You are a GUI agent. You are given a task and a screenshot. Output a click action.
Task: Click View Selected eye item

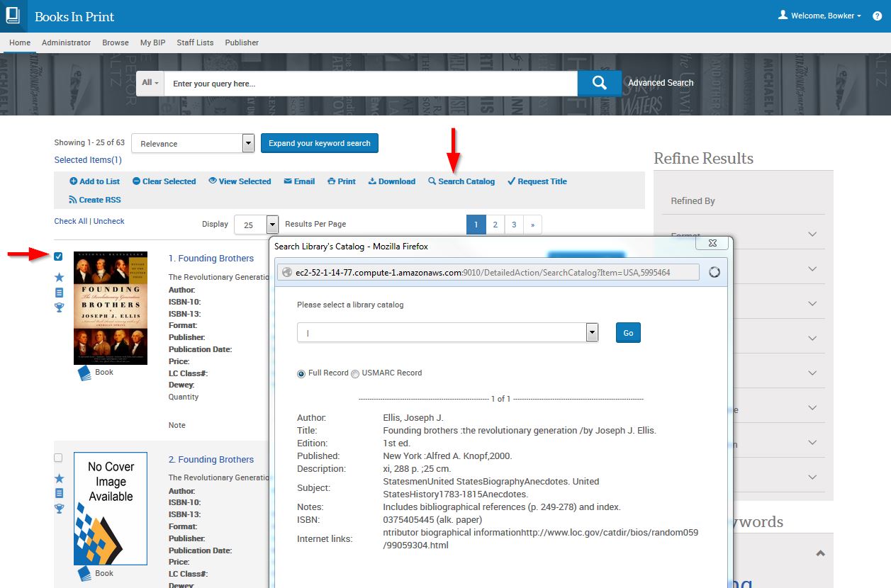[240, 181]
